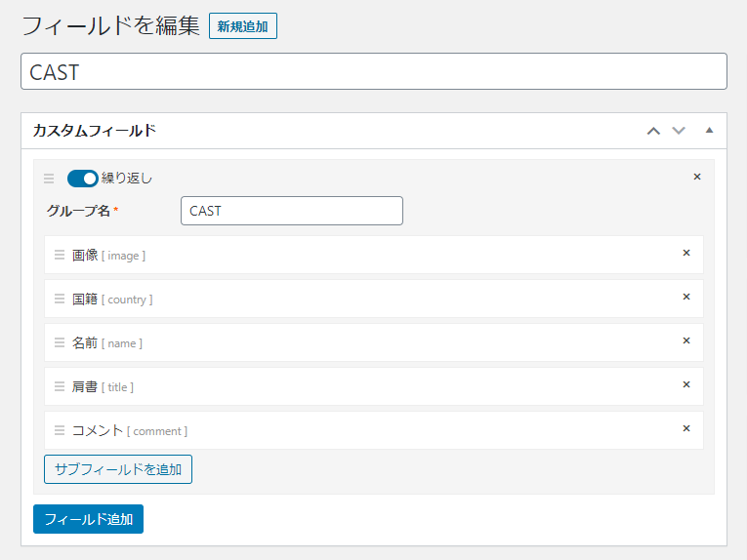Viewport: 747px width, 560px height.
Task: Collapse the カスタムフィールド panel
Action: point(710,131)
